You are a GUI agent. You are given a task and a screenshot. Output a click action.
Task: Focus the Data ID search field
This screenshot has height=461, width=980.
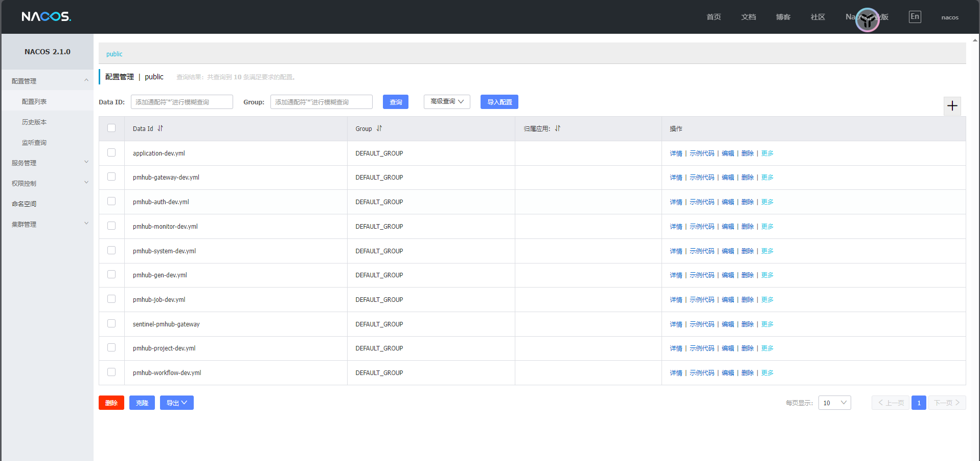pyautogui.click(x=182, y=102)
